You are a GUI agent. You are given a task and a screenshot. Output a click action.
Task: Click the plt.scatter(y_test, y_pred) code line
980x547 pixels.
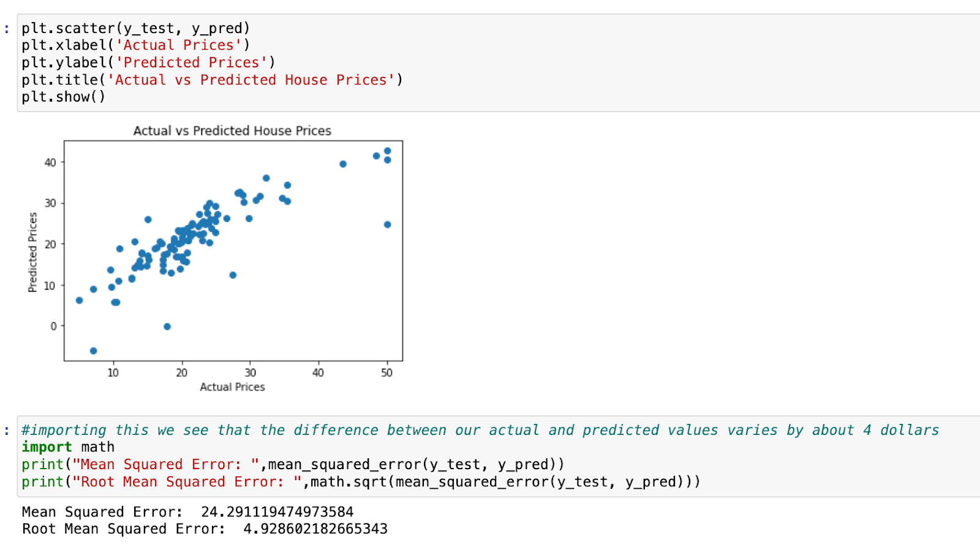(x=135, y=28)
